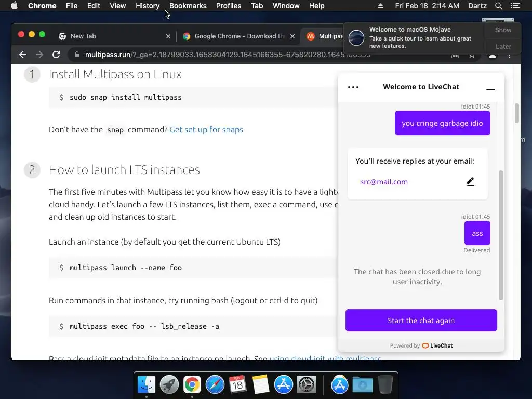This screenshot has width=532, height=399.
Task: Open Trash from the dock
Action: (385, 385)
